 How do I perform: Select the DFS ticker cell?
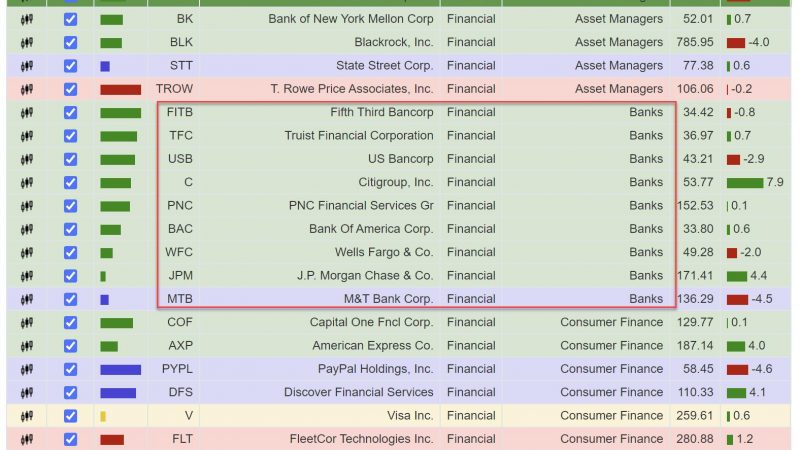[x=181, y=392]
